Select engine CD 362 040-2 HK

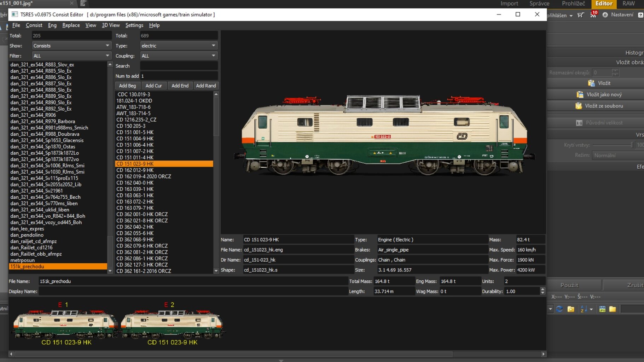coord(135,227)
